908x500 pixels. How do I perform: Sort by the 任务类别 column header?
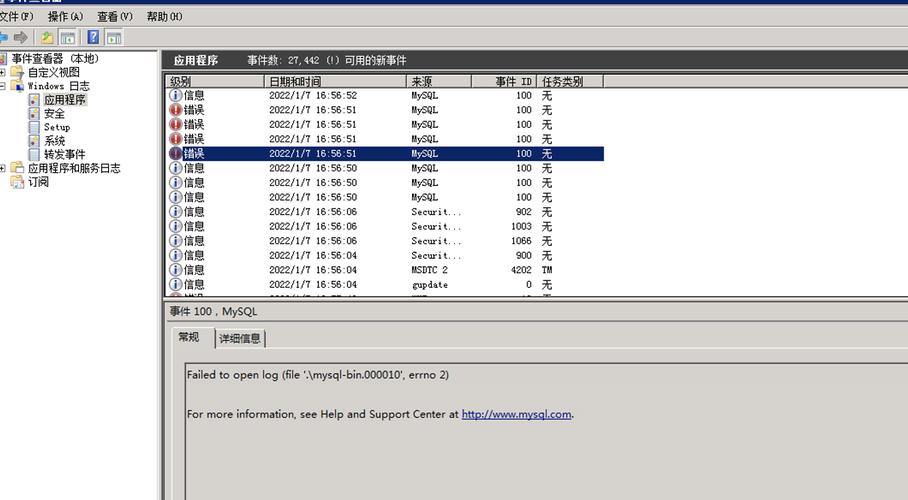pyautogui.click(x=570, y=81)
